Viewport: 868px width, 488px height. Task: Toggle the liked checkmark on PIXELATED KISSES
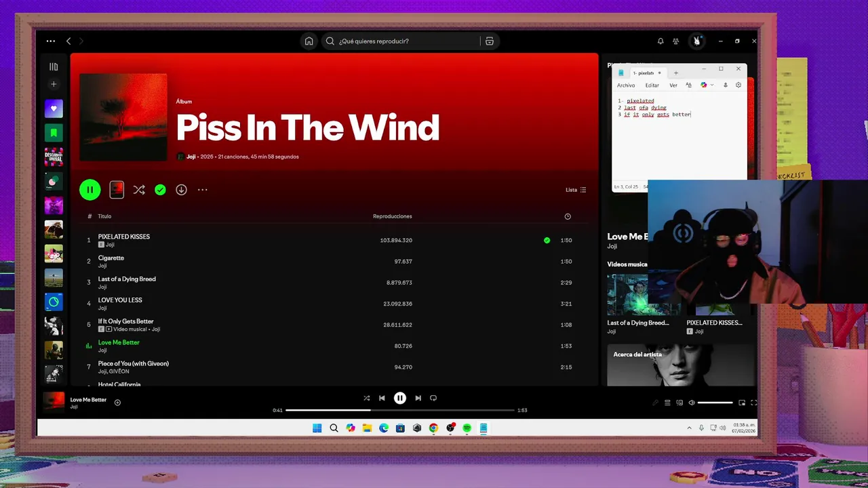click(x=547, y=240)
